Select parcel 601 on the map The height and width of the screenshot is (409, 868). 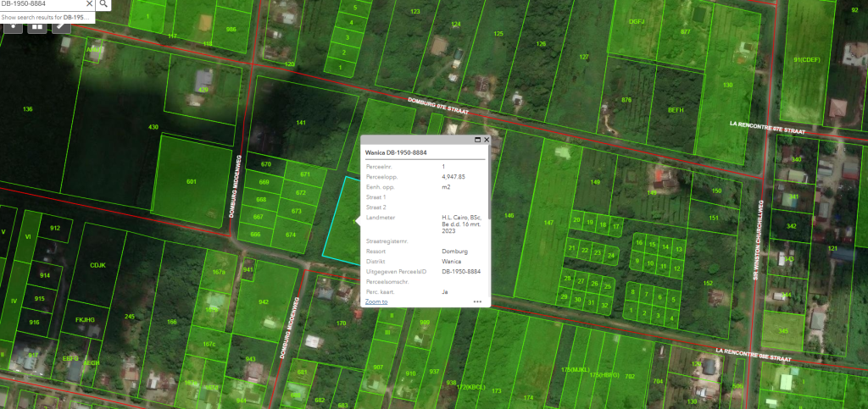(x=192, y=181)
